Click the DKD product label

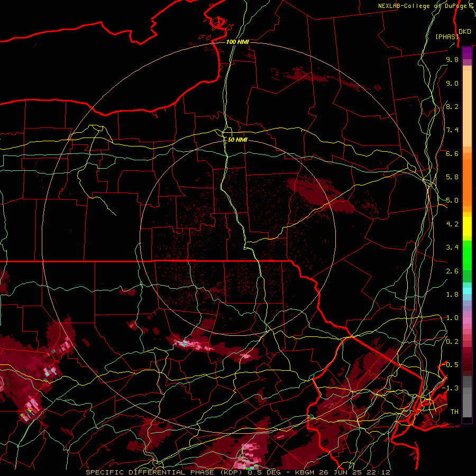pos(464,31)
